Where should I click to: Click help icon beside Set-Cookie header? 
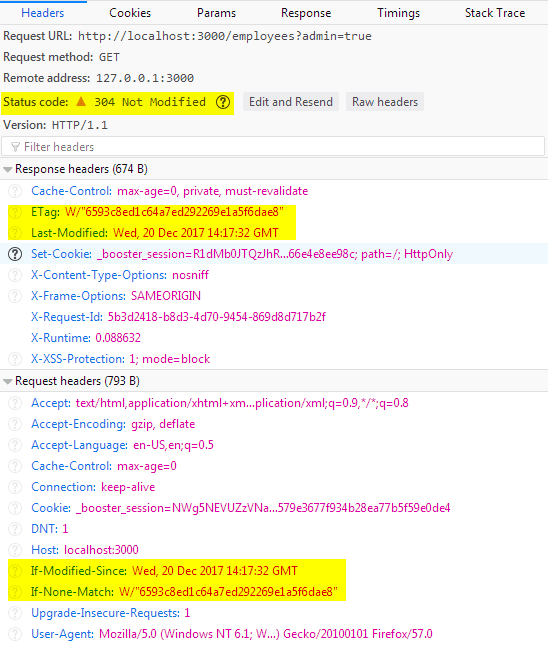(x=15, y=254)
